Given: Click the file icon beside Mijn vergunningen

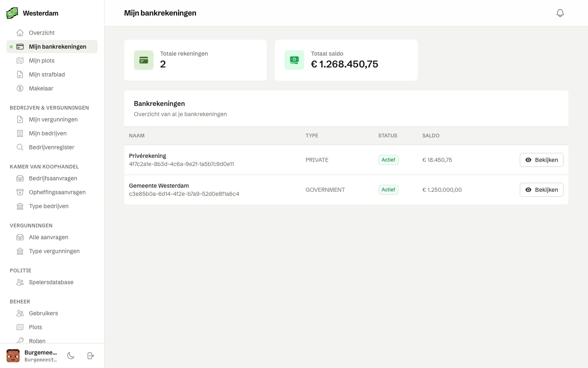Looking at the screenshot, I should coord(20,119).
